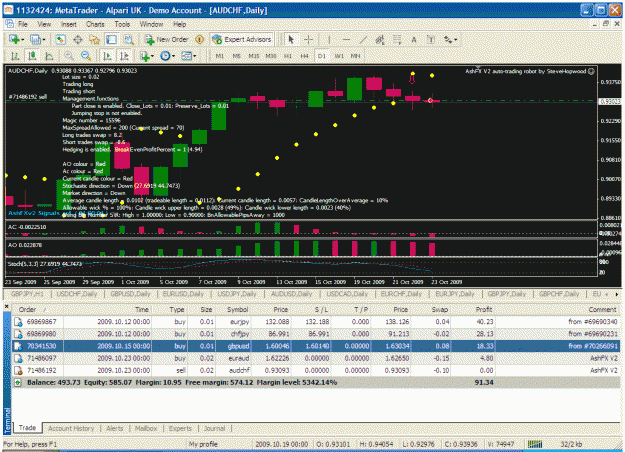Click the sell arrow marker on the chart
The width and height of the screenshot is (625, 452).
[412, 79]
